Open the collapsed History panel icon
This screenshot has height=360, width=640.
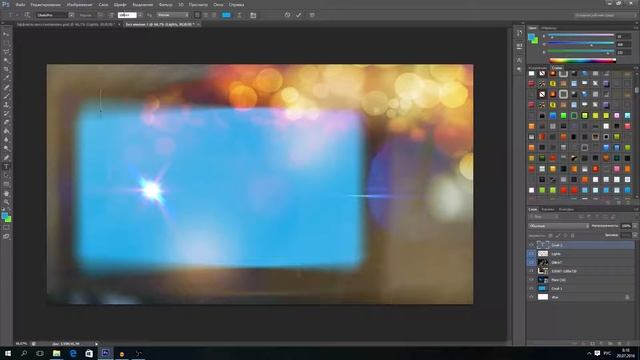pyautogui.click(x=519, y=33)
